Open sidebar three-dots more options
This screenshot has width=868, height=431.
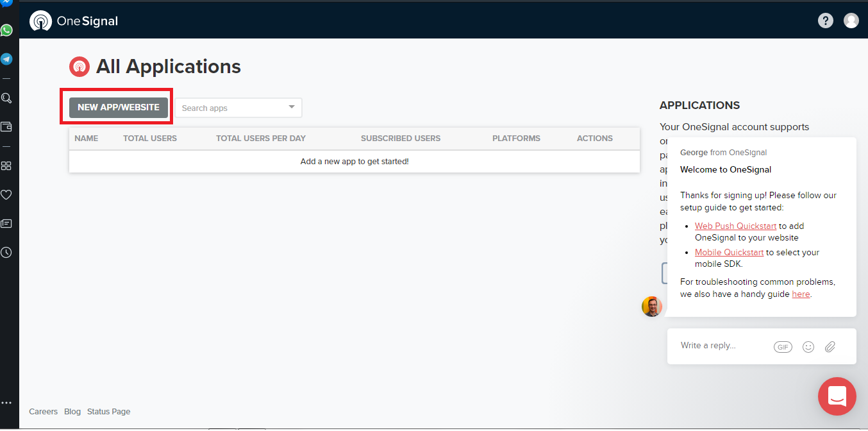(6, 403)
